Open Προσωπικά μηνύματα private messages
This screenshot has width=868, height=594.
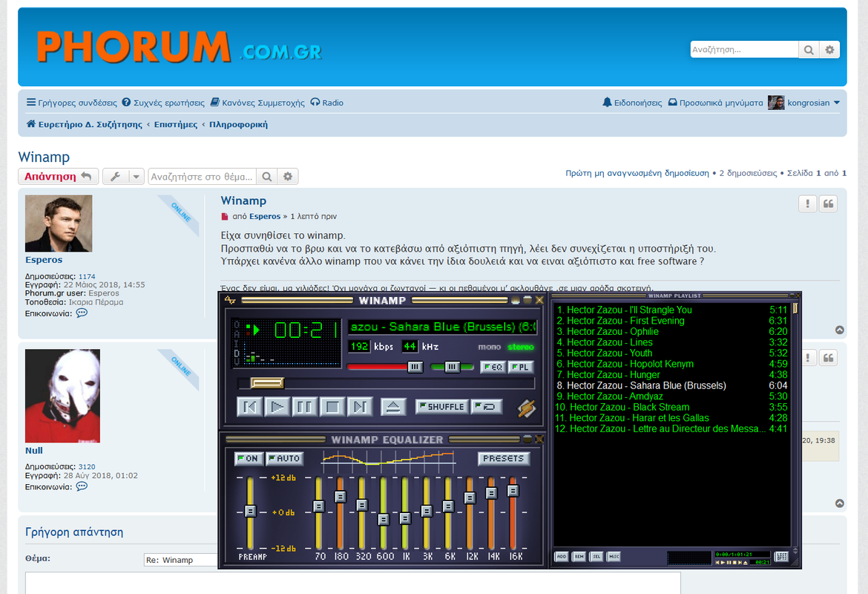point(715,102)
